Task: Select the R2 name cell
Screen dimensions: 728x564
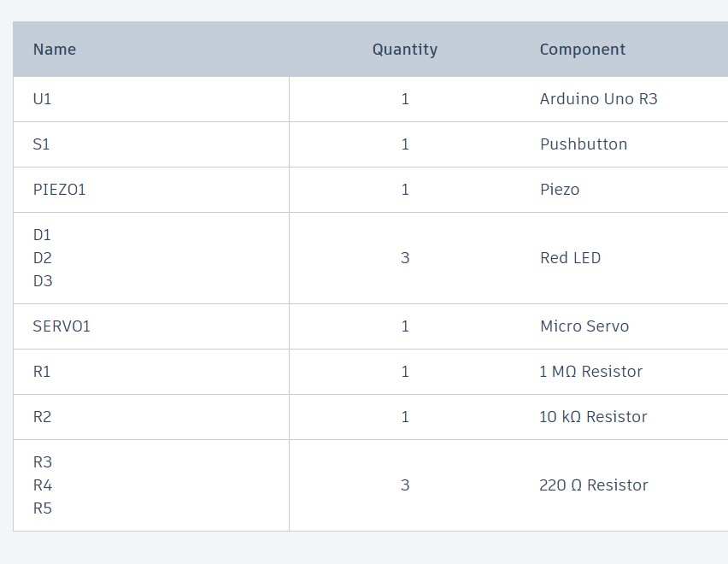Action: pyautogui.click(x=151, y=417)
